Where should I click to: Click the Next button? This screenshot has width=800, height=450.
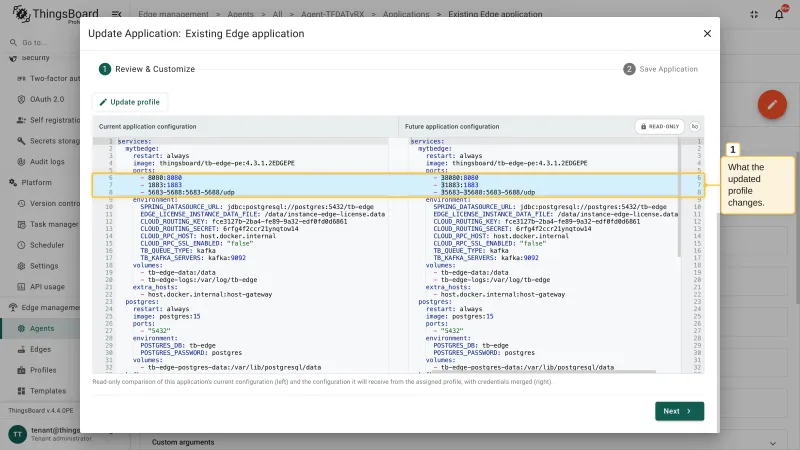point(679,411)
